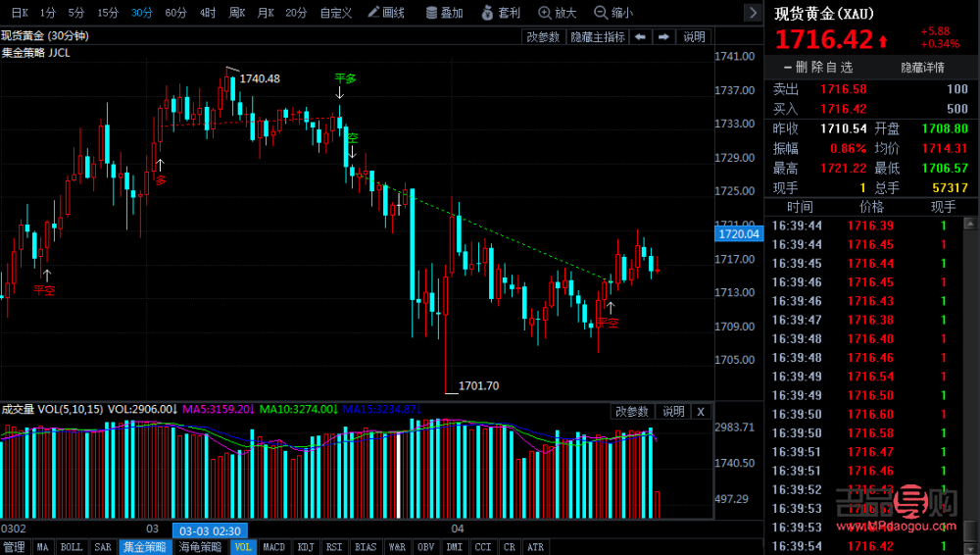Select the KDJ indicator tab

point(306,547)
